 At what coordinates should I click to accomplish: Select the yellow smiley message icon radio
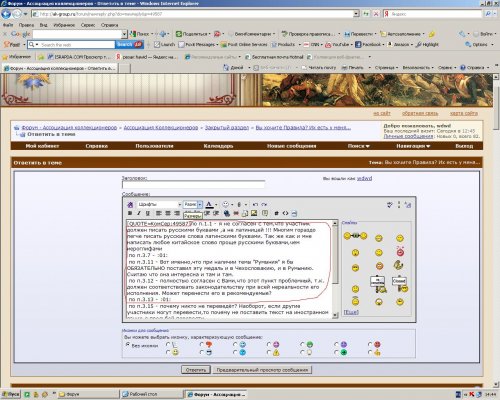[168, 352]
